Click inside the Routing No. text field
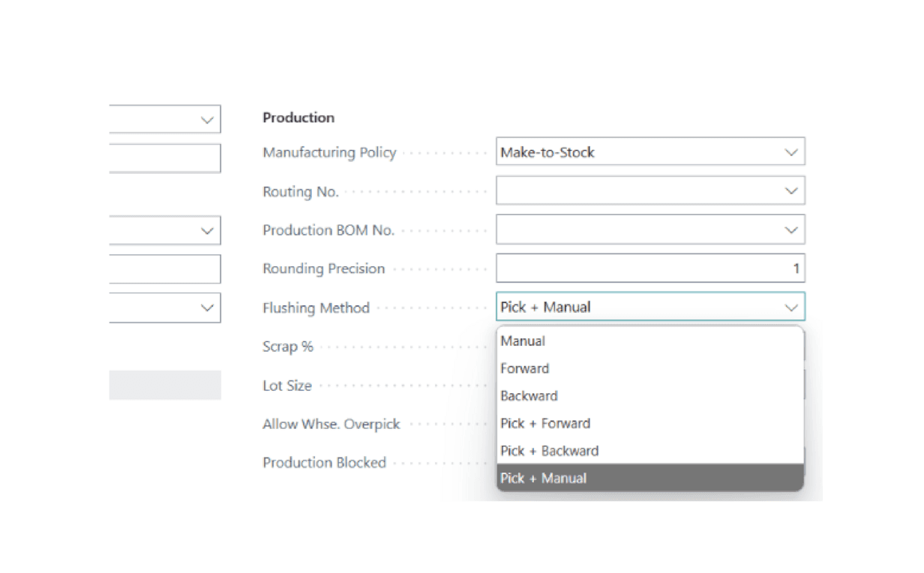Viewport: 924px width, 573px height. 637,191
